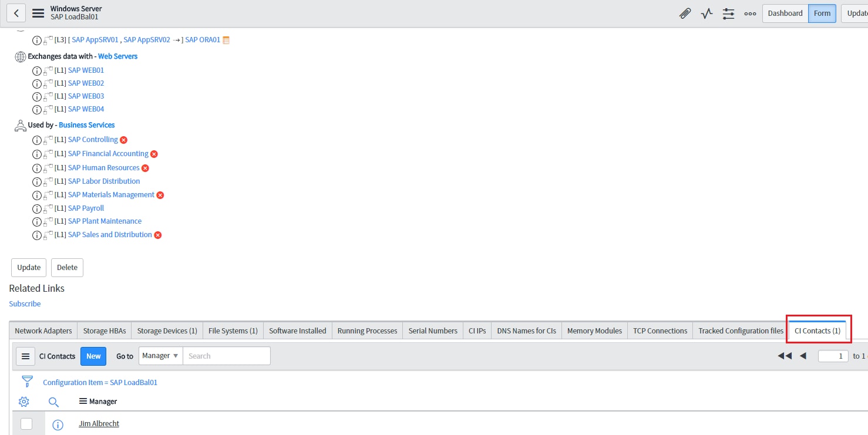Open the Network Adapters tab
Image resolution: width=868 pixels, height=435 pixels.
coord(43,331)
